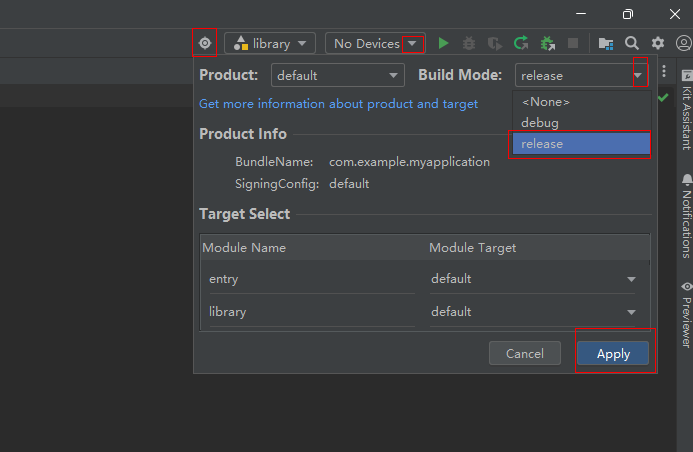The width and height of the screenshot is (693, 452).
Task: Open product and target information link
Action: tap(338, 104)
